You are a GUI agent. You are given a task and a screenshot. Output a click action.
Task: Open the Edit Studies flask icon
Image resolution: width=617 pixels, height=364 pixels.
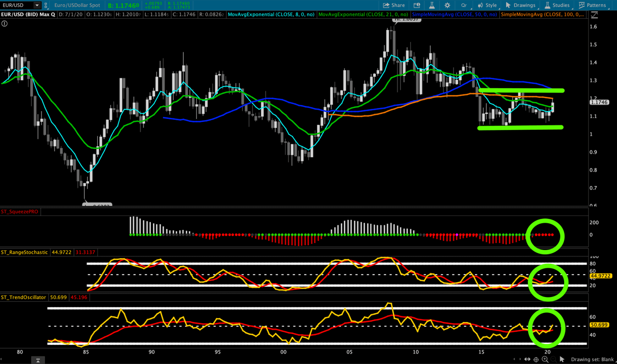(x=432, y=5)
